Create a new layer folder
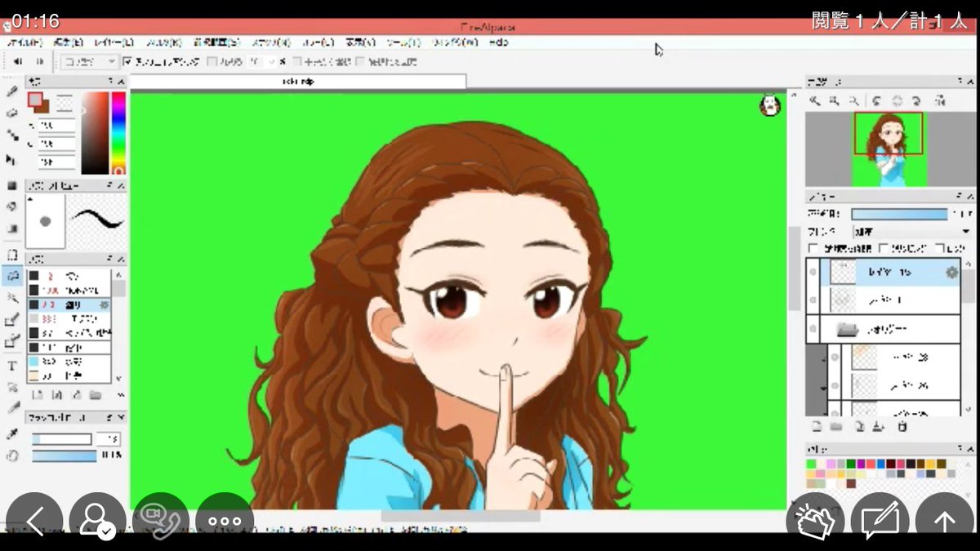Viewport: 980px width, 551px height. point(836,427)
